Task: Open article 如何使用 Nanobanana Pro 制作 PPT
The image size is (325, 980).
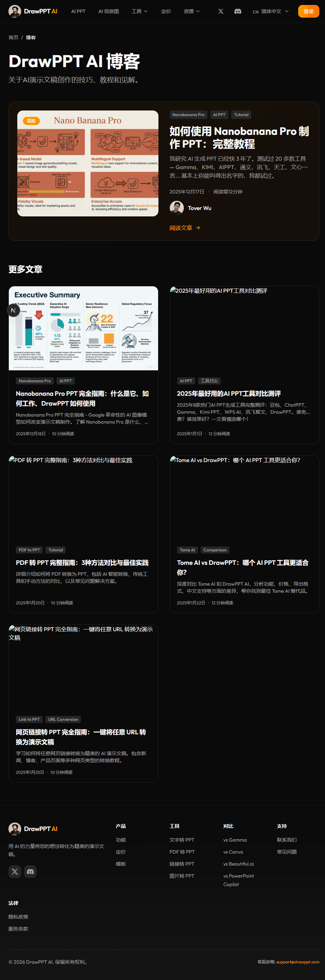Action: point(239,137)
